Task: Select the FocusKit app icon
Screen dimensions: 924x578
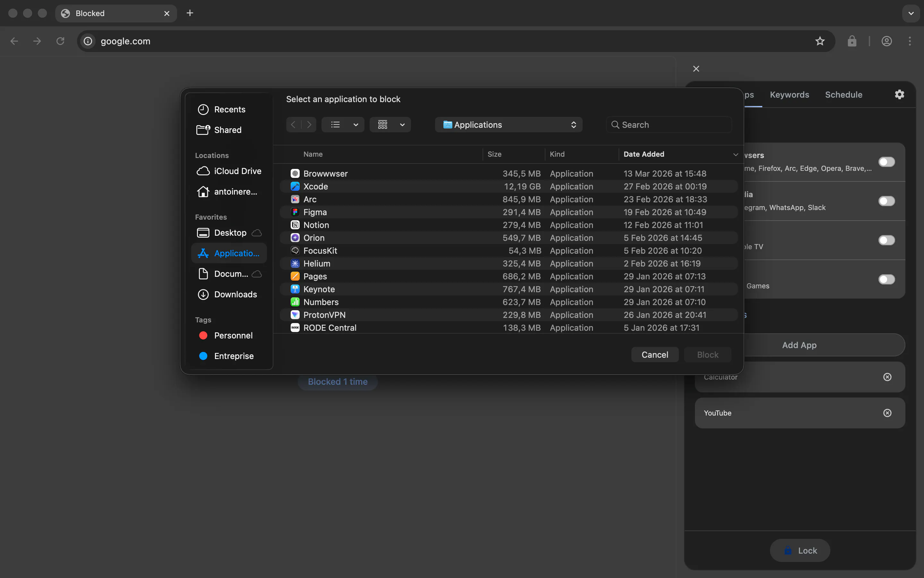Action: (295, 251)
